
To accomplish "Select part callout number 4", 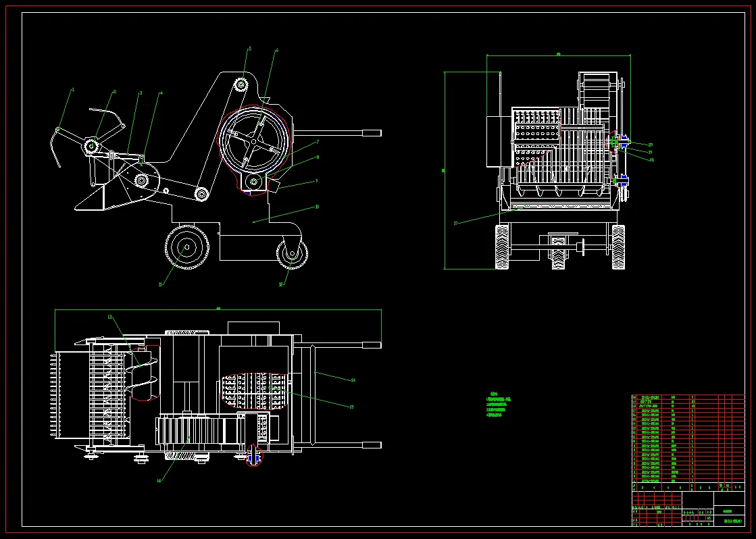I will click(161, 93).
